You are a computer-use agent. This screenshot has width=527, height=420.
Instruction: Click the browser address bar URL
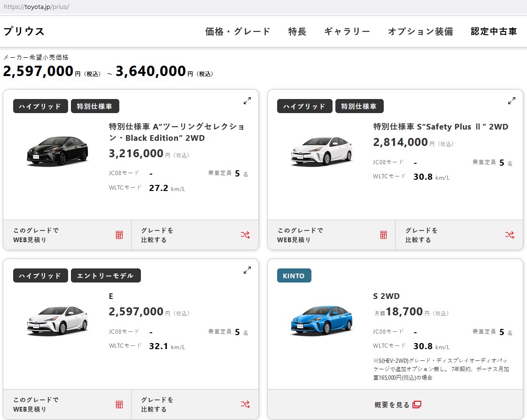(x=36, y=7)
